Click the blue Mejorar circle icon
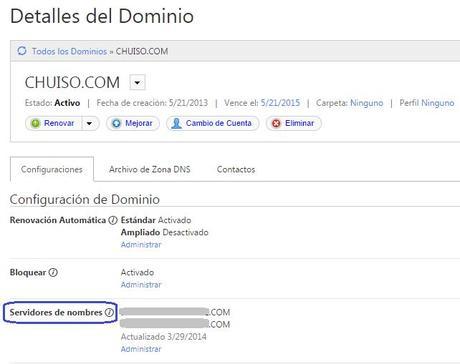 [x=116, y=123]
